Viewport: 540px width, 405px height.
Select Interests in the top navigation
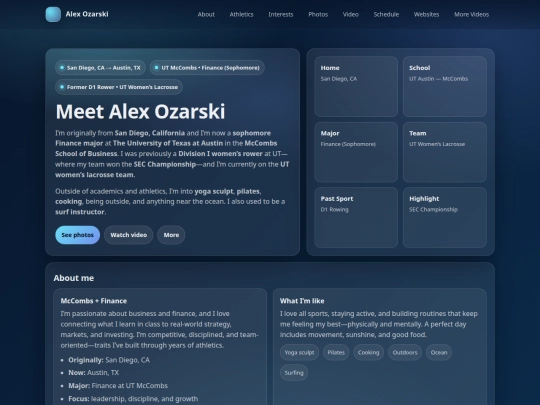pyautogui.click(x=281, y=14)
